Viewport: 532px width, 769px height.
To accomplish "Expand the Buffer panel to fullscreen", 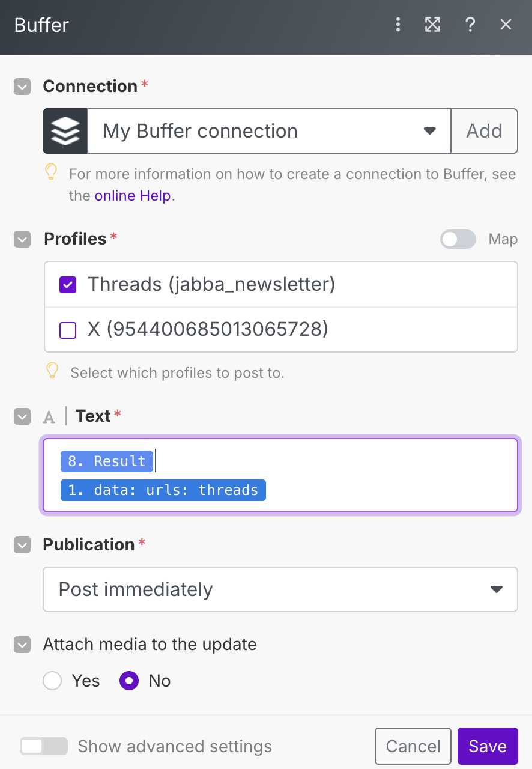I will tap(432, 25).
